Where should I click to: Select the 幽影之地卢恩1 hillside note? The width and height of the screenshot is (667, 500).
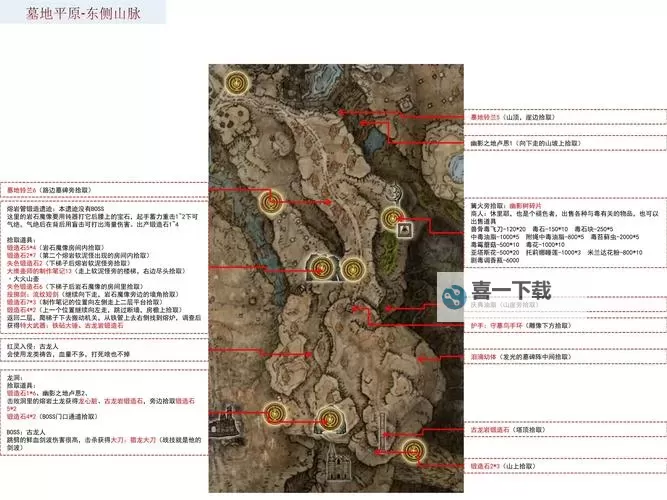click(x=525, y=143)
